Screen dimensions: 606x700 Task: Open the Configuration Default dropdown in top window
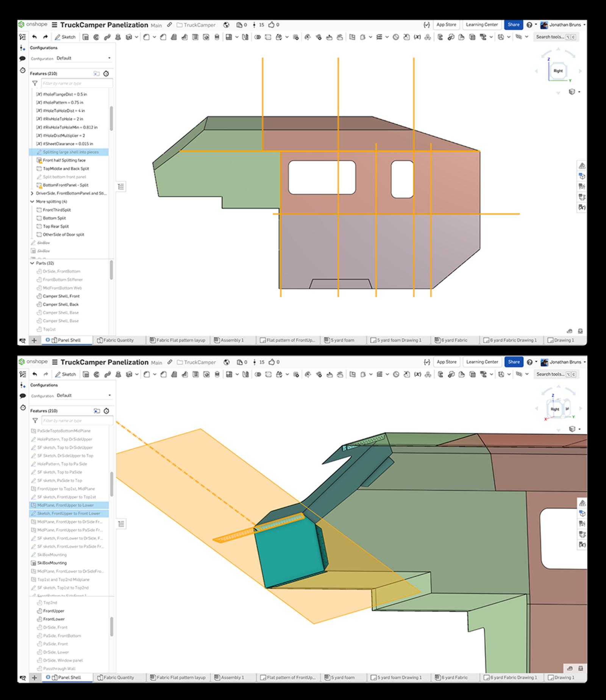(x=83, y=58)
